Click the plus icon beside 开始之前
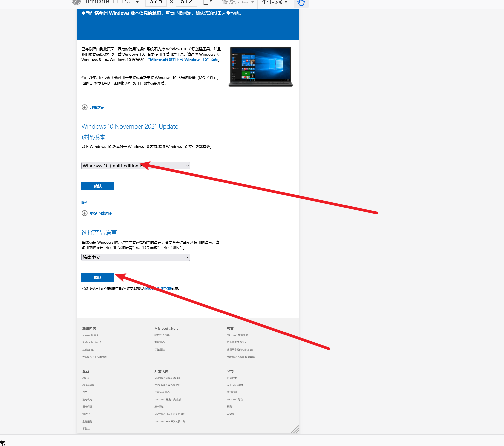504x446 pixels. tap(85, 107)
